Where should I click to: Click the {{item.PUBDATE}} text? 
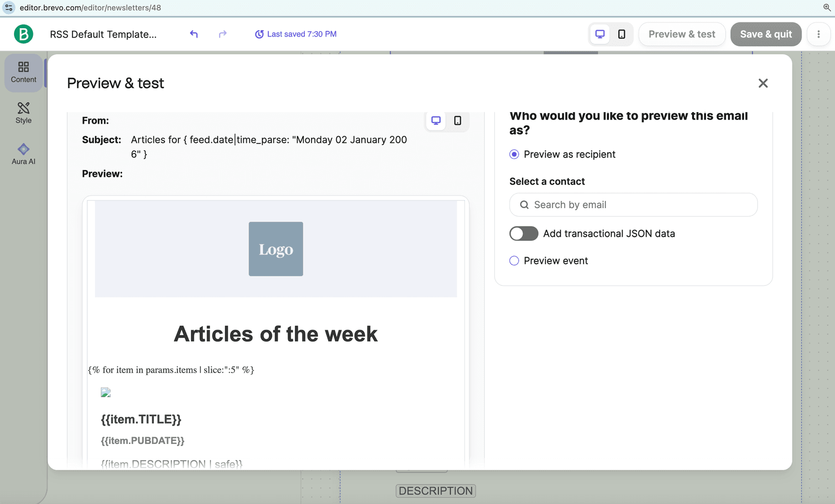[x=142, y=441]
